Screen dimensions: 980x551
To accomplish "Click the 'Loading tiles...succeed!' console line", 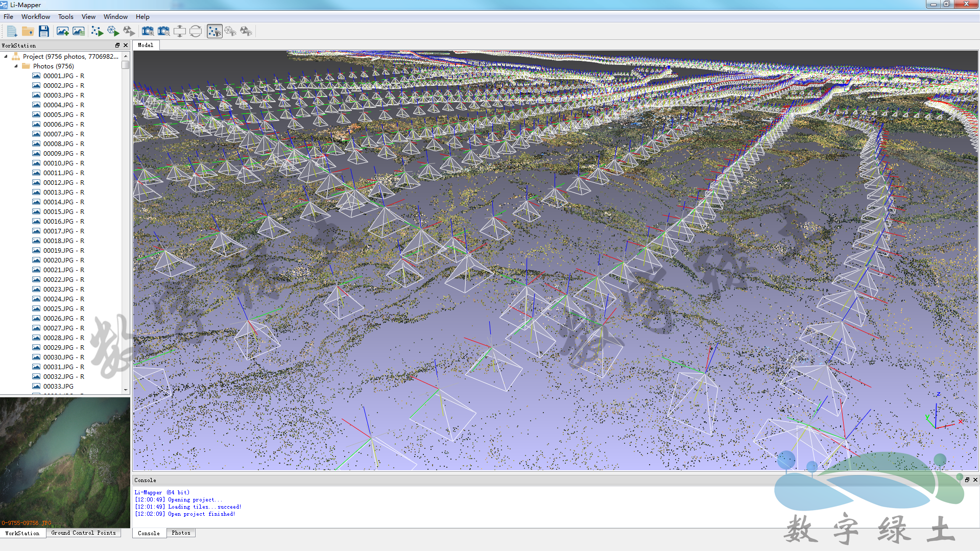I will (188, 507).
